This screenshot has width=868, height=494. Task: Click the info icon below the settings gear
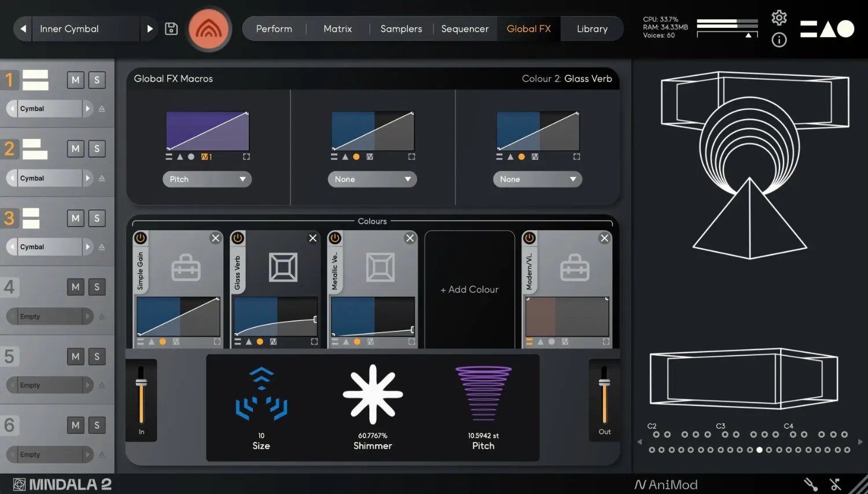click(779, 40)
